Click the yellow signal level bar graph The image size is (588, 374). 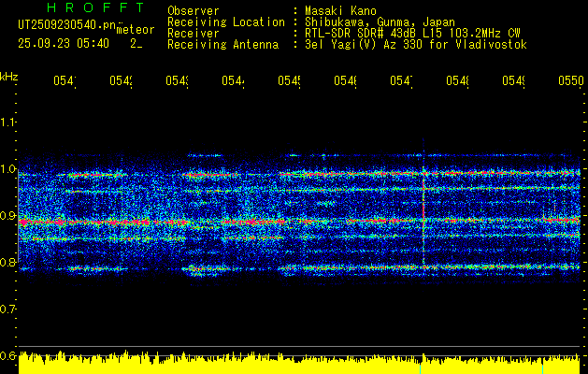299,363
